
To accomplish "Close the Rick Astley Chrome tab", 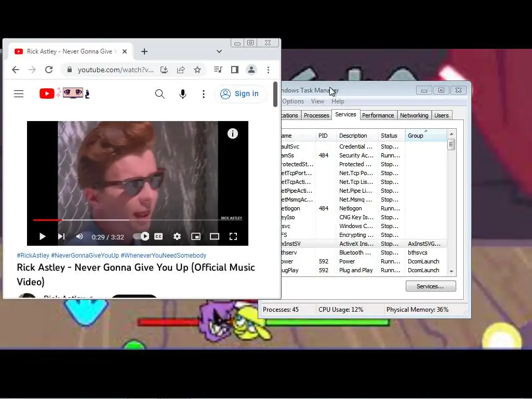I will (125, 51).
